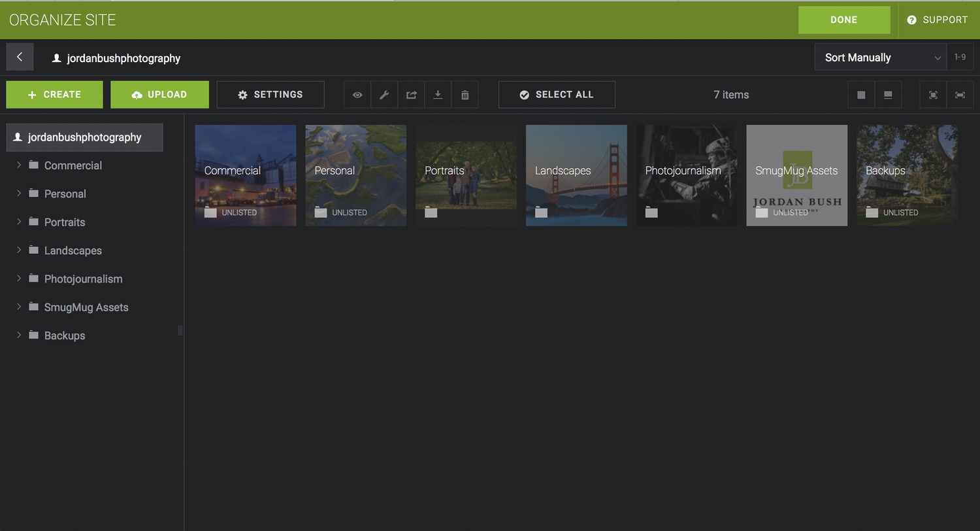Viewport: 980px width, 531px height.
Task: Switch to plain square thumbnail view
Action: pos(861,95)
